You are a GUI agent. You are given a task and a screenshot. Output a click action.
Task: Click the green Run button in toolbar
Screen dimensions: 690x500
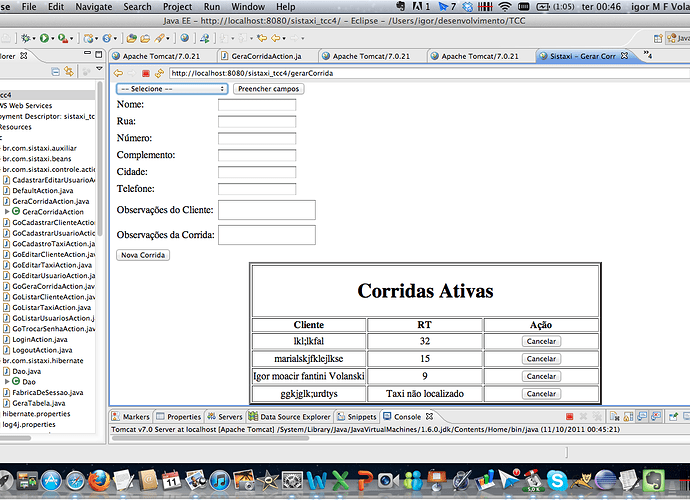point(44,38)
